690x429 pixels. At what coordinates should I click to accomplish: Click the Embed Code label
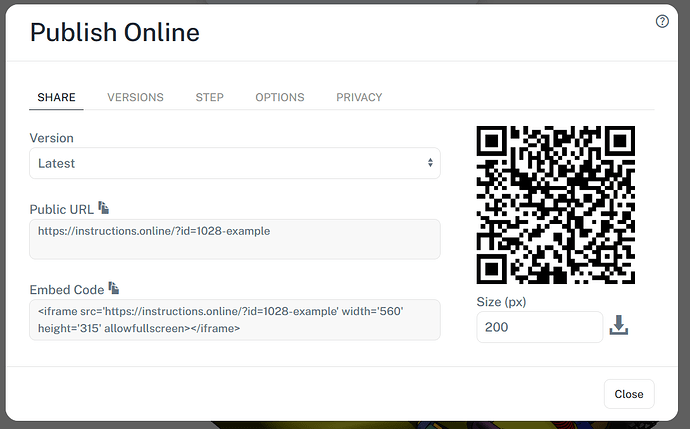[67, 290]
